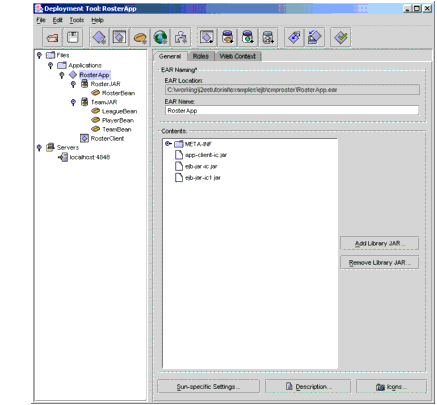437x405 pixels.
Task: Click the New Application diamond toolbar icon
Action: pyautogui.click(x=99, y=37)
